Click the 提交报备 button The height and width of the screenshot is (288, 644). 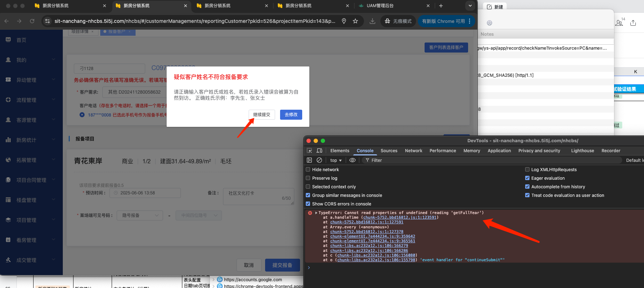tap(282, 265)
